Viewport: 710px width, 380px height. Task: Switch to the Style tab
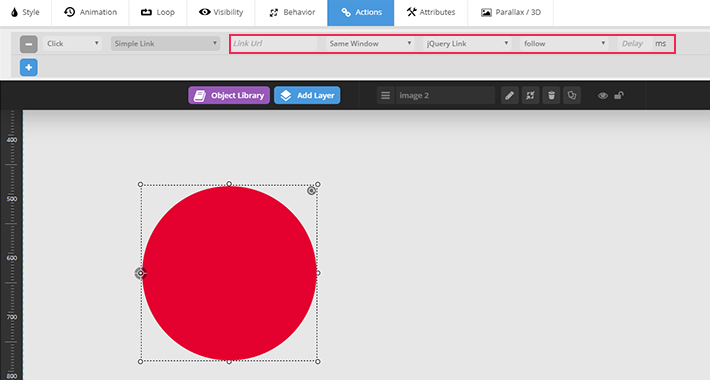[25, 13]
